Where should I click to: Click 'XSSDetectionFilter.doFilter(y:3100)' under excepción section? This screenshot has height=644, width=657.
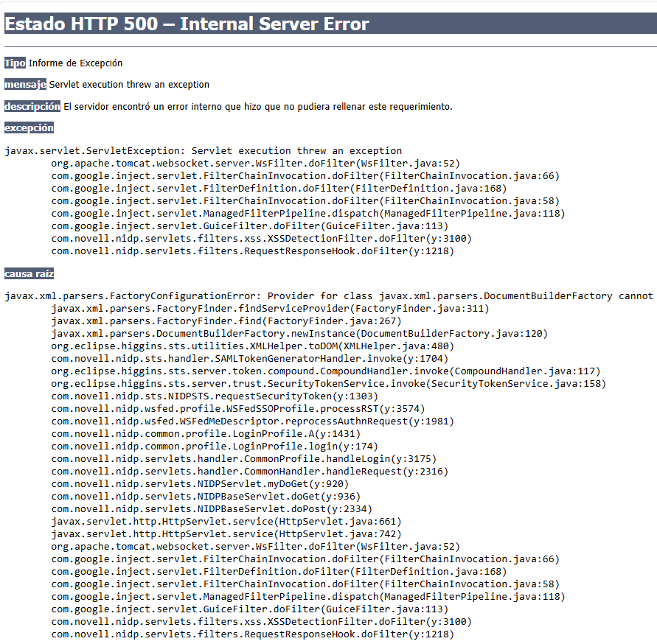(x=262, y=239)
